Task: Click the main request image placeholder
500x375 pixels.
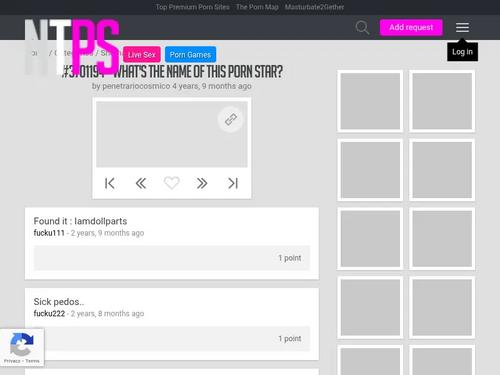Action: [172, 134]
